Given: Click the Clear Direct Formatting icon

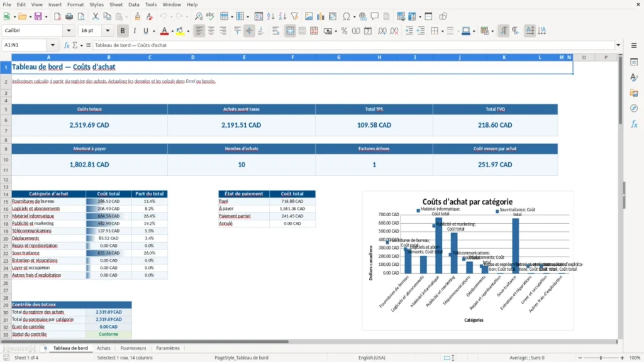Looking at the screenshot, I should (x=150, y=16).
